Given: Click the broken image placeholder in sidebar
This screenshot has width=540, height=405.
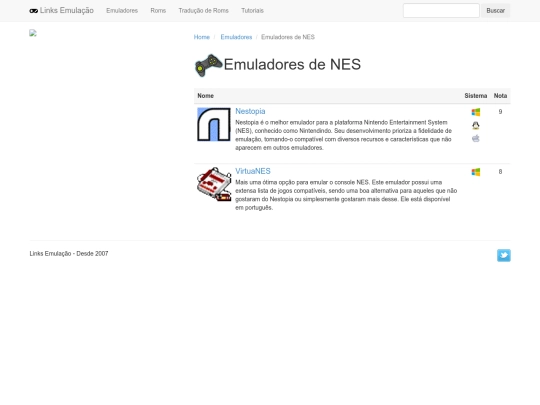Looking at the screenshot, I should click(33, 33).
